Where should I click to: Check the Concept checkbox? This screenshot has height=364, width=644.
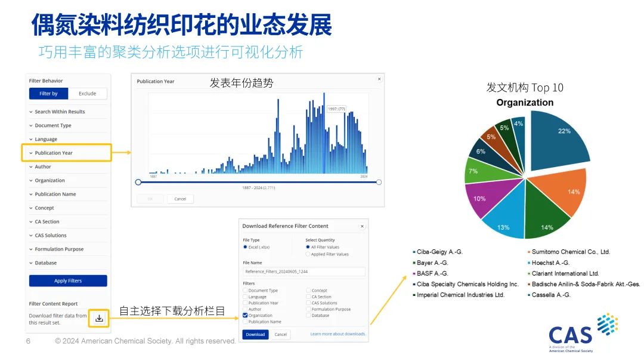[x=308, y=290]
